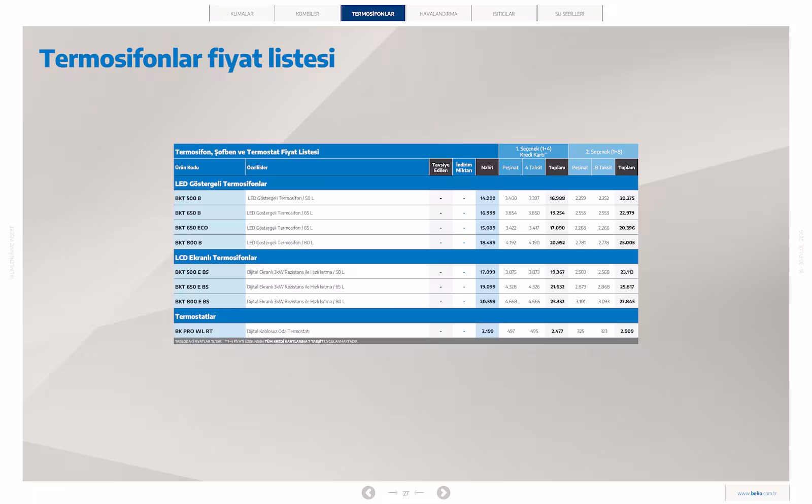The width and height of the screenshot is (812, 504).
Task: Click the cash price 17.099
Action: tap(488, 272)
